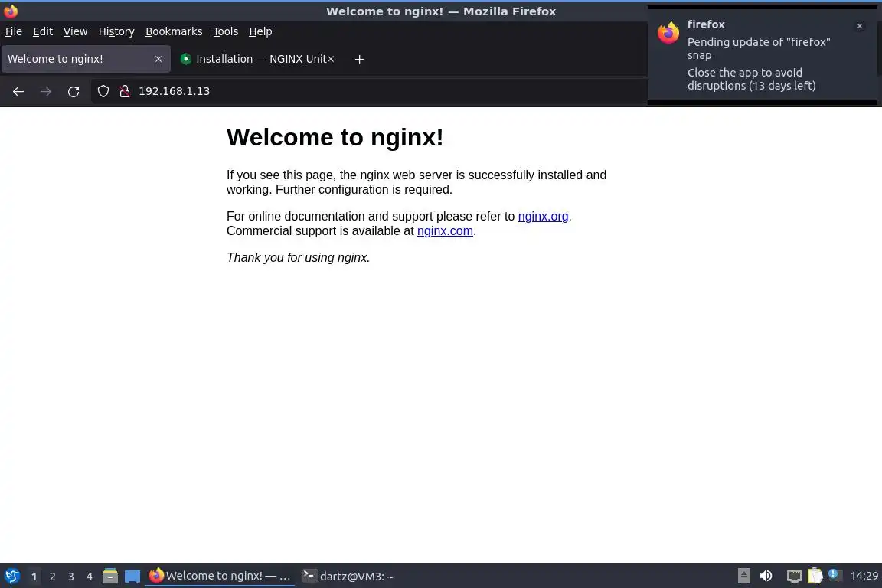Dismiss the firefox snap update notification
The height and width of the screenshot is (588, 882).
(859, 26)
